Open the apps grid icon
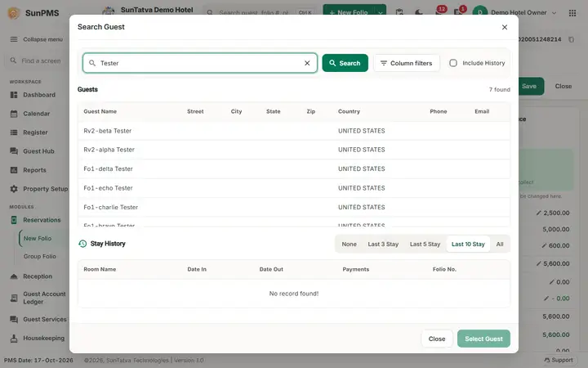The height and width of the screenshot is (368, 588). [572, 13]
